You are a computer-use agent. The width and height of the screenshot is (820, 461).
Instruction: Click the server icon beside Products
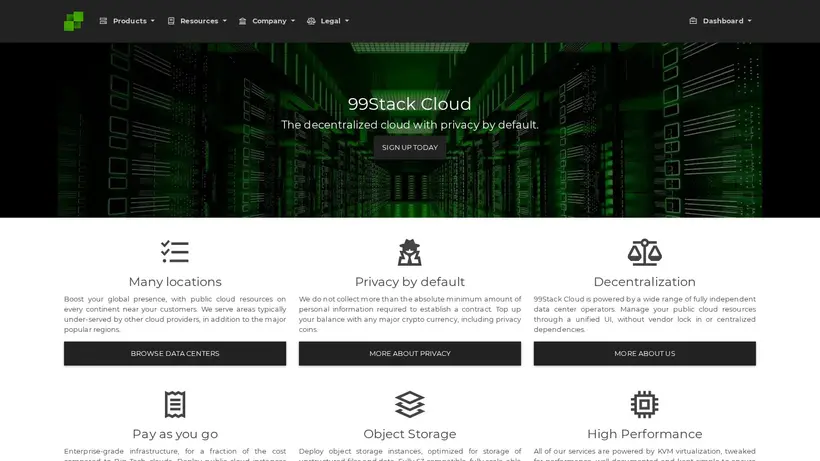[x=103, y=21]
